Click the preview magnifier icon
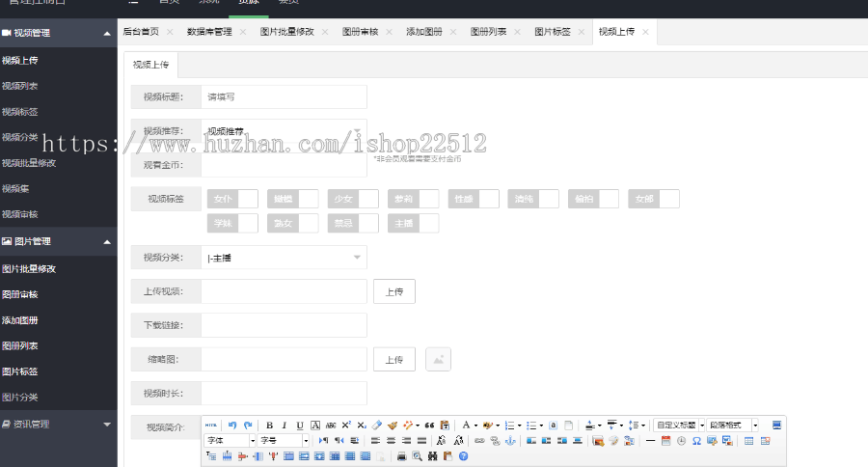868x467 pixels. tap(417, 456)
